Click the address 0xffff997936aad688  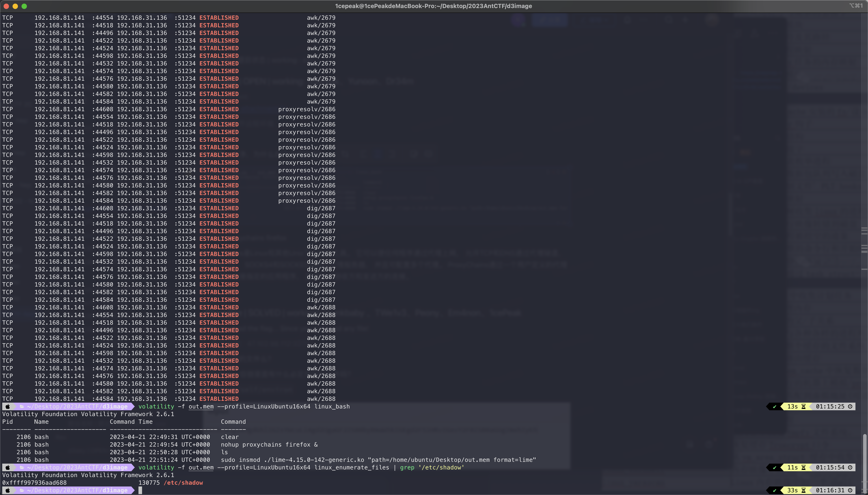[34, 483]
